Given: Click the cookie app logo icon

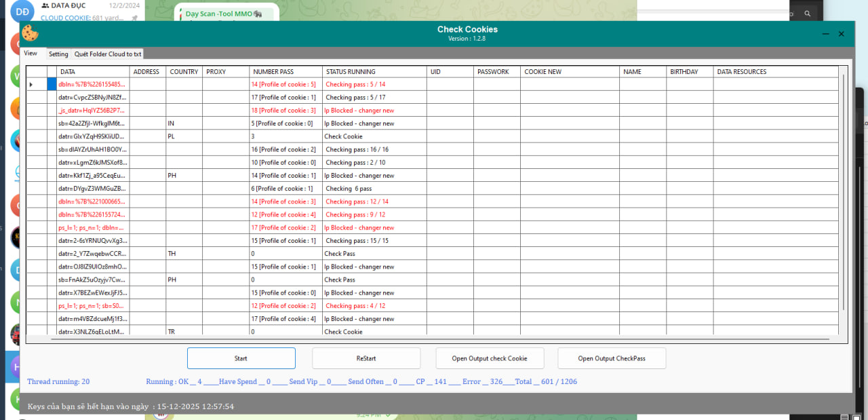Looking at the screenshot, I should (30, 33).
